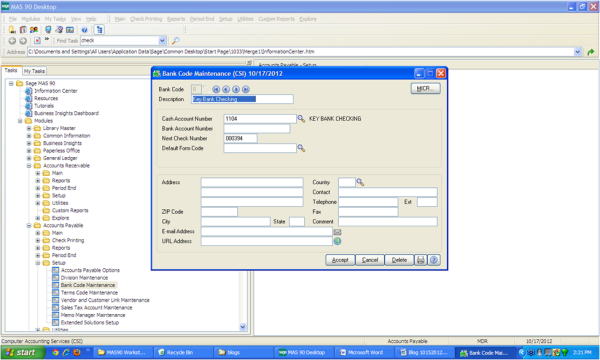Open the Find Task dropdown arrow
Image resolution: width=600 pixels, height=360 pixels.
[x=162, y=41]
